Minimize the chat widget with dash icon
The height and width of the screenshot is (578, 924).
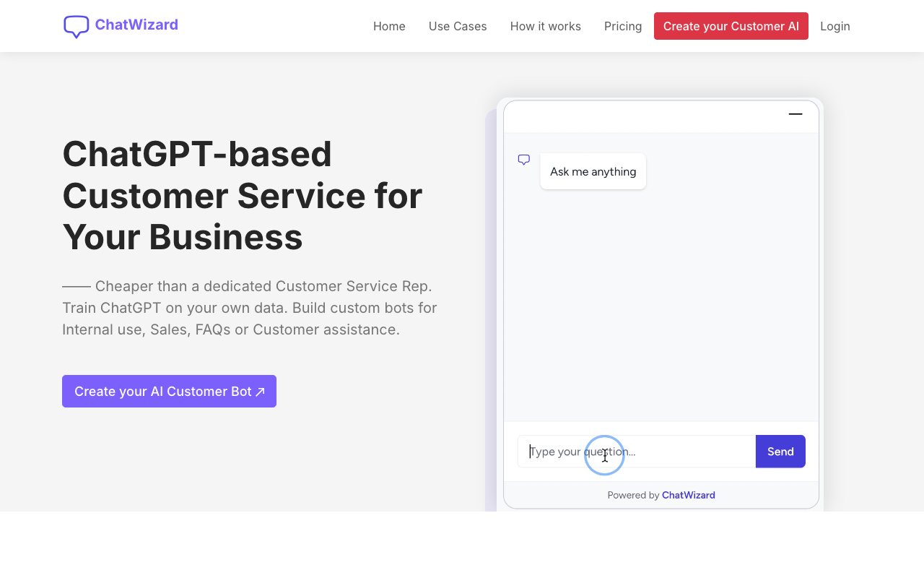796,114
